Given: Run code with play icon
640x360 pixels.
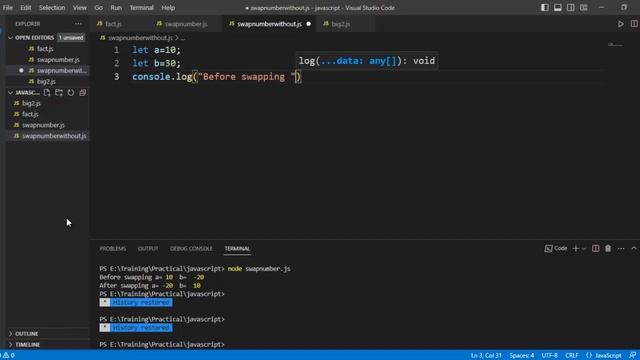Looking at the screenshot, I should 620,24.
